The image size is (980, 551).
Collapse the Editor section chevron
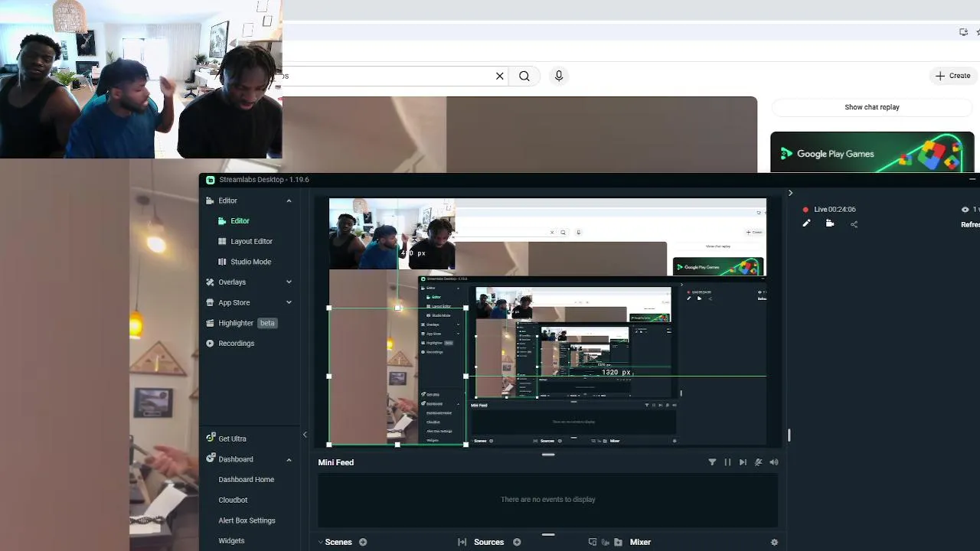[x=289, y=201]
